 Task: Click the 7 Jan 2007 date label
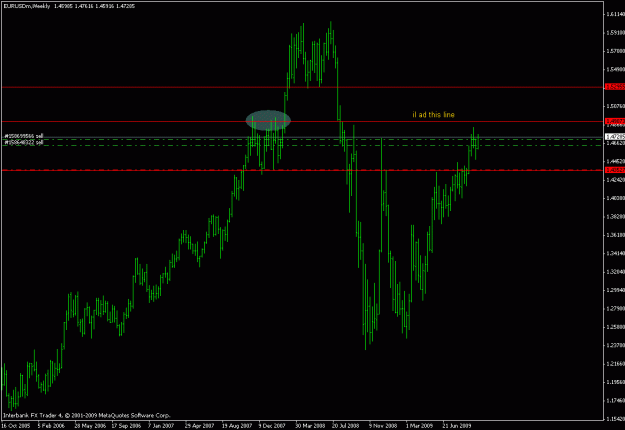click(x=161, y=426)
